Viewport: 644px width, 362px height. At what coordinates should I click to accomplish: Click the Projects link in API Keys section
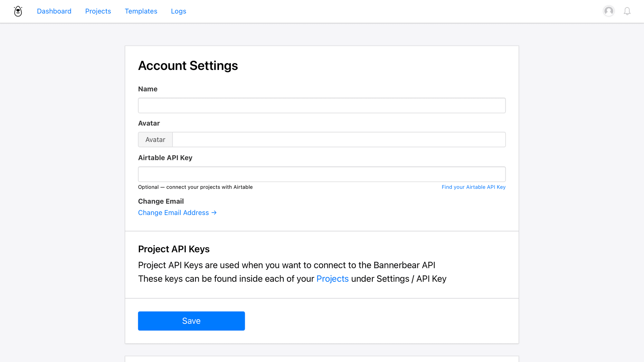click(333, 279)
